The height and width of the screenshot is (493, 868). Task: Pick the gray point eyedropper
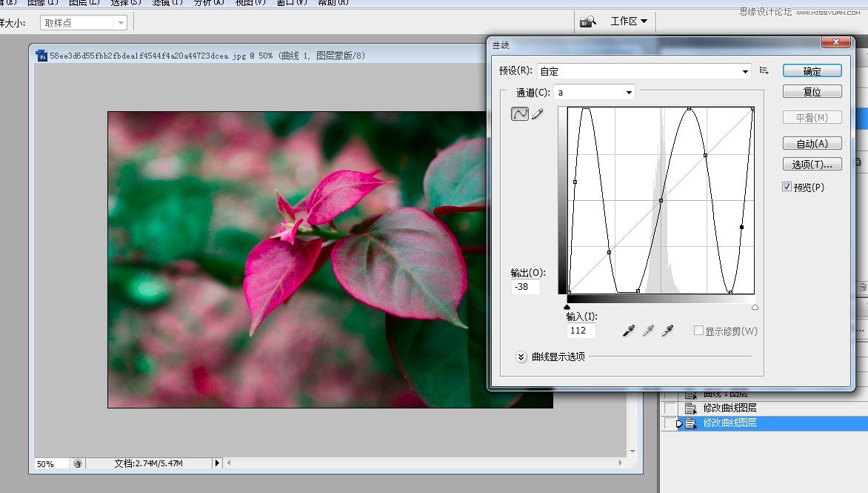pyautogui.click(x=648, y=331)
